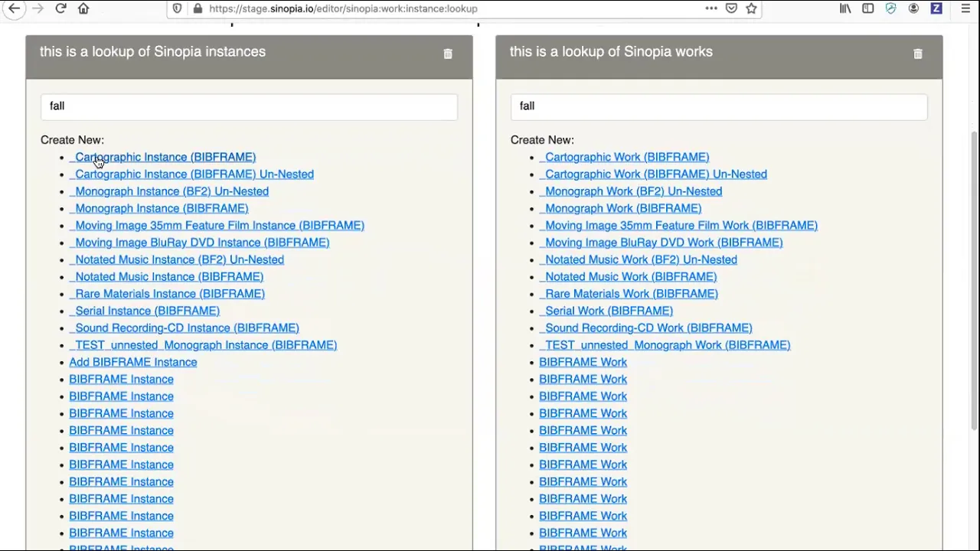This screenshot has height=551, width=980.
Task: Open Moving Image 35mm Feature Film Instance
Action: coord(217,225)
